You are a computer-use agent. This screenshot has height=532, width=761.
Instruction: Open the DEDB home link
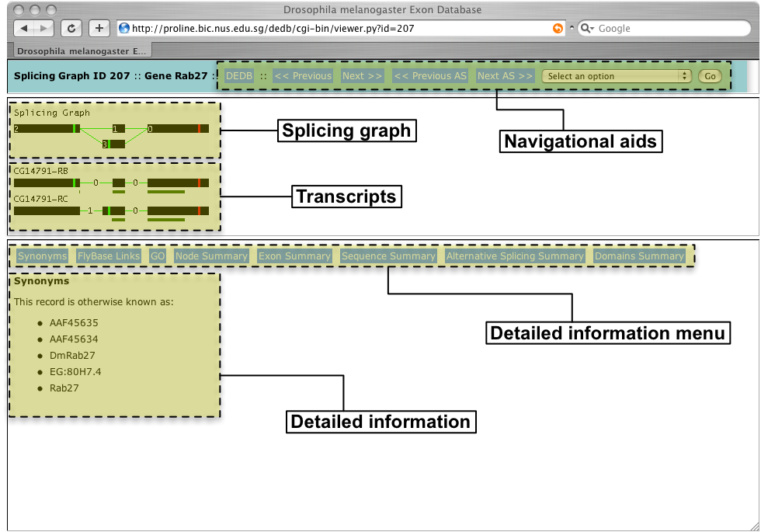tap(239, 76)
